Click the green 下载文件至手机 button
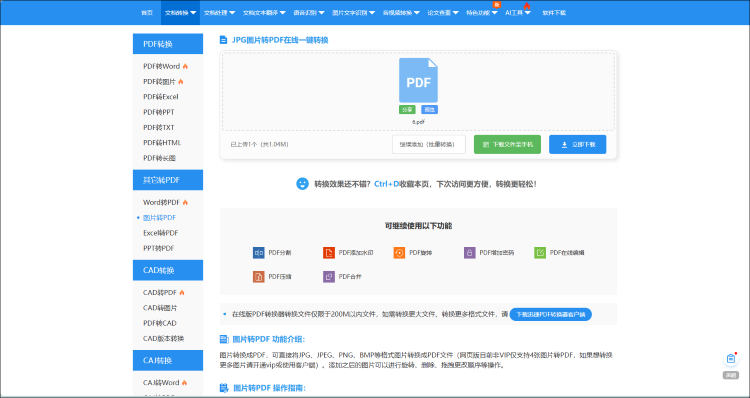 (507, 144)
